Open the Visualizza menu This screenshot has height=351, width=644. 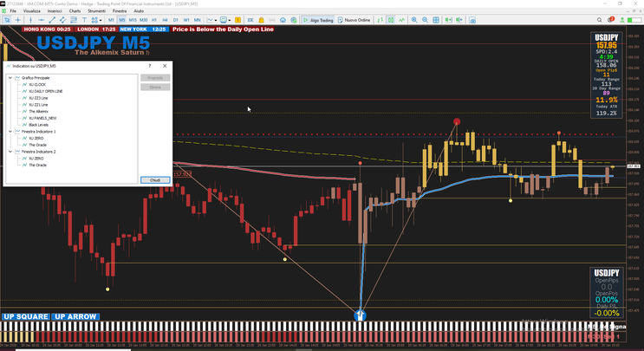[31, 11]
